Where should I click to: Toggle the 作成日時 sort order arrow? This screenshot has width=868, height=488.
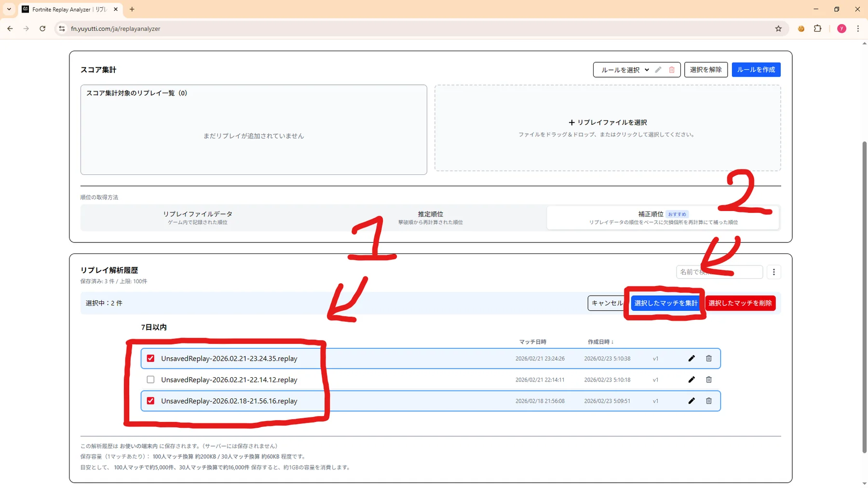pyautogui.click(x=613, y=342)
